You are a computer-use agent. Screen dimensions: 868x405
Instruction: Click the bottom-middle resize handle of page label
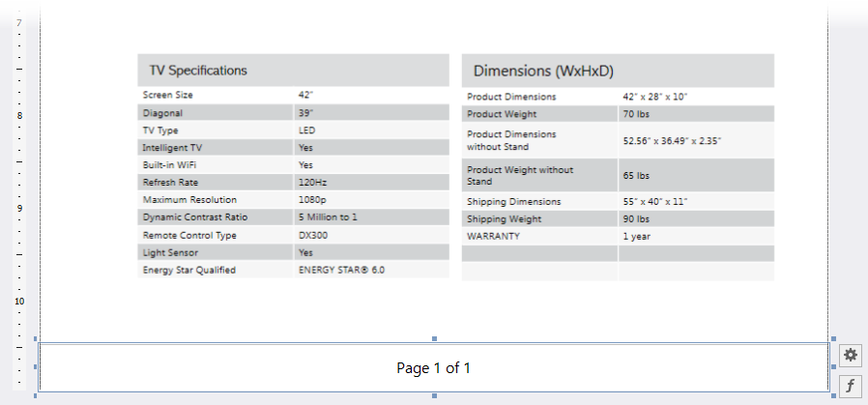[x=434, y=396]
